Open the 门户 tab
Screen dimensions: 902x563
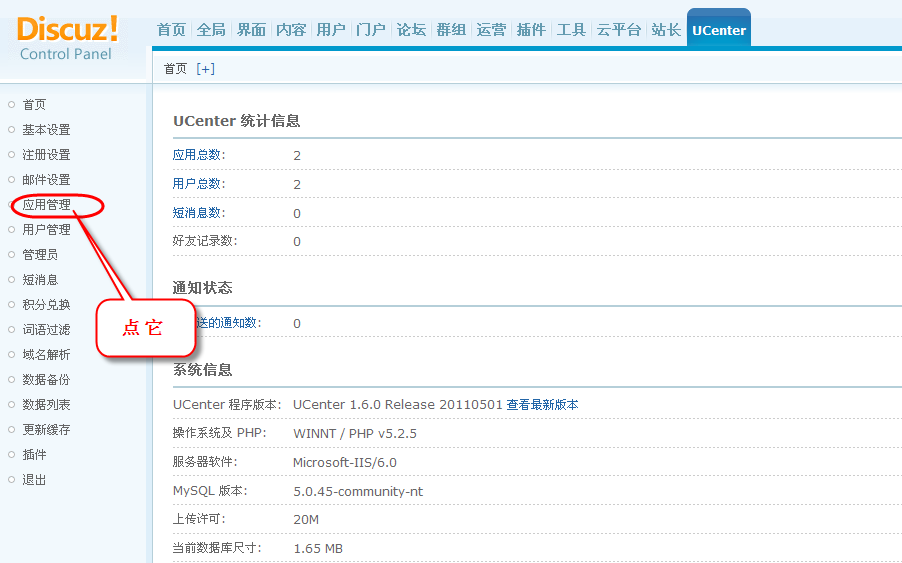coord(371,30)
